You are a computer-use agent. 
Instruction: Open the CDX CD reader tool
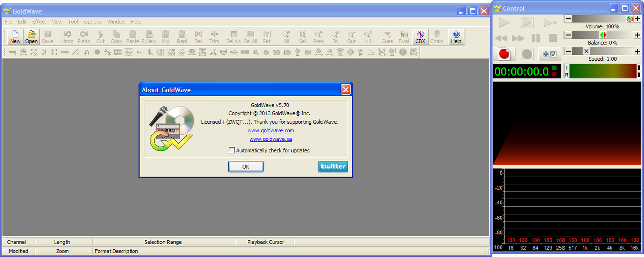pos(420,37)
